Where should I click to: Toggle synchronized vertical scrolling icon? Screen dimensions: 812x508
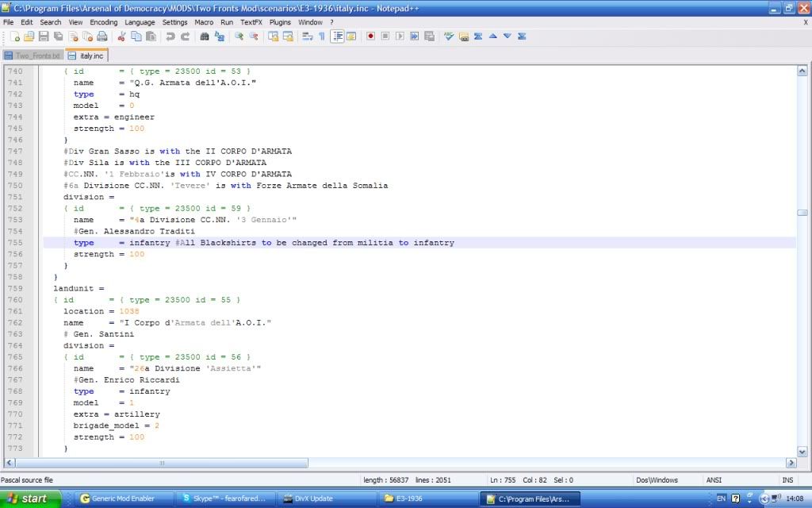coord(273,37)
